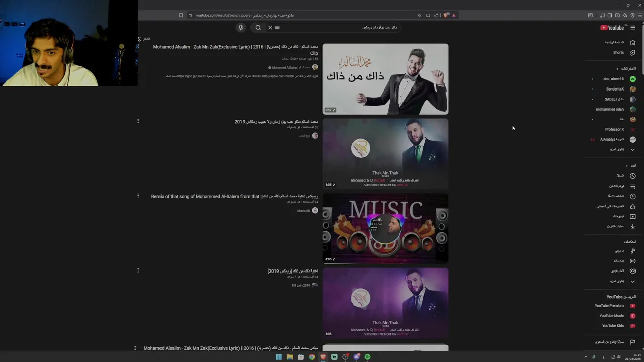The image size is (644, 362).
Task: Click the translate page icon
Action: point(419,15)
